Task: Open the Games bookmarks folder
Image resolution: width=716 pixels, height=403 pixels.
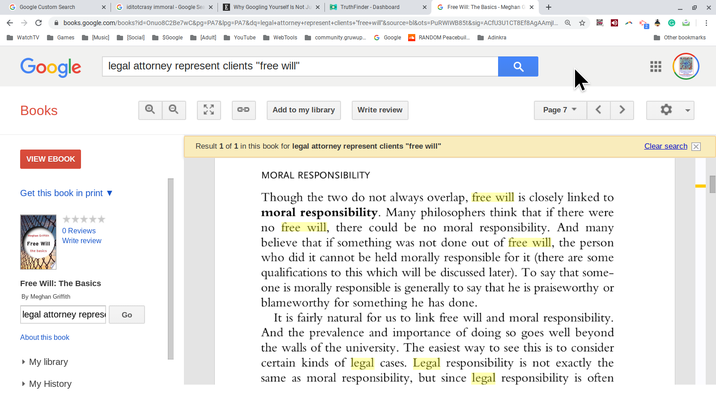Action: [x=61, y=37]
